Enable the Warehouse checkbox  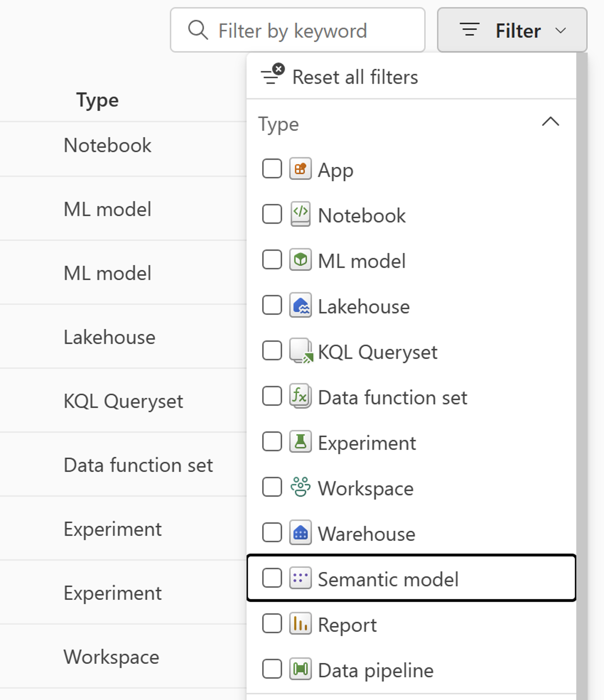click(x=272, y=533)
